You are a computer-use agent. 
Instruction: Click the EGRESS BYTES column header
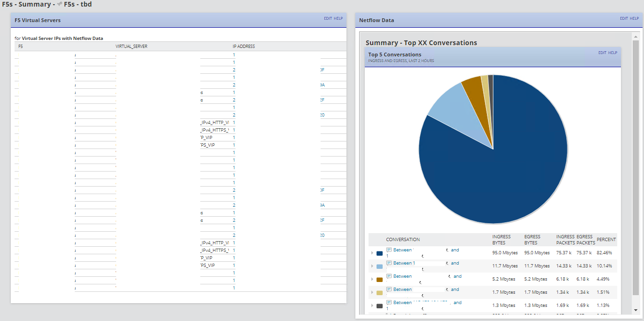point(533,240)
